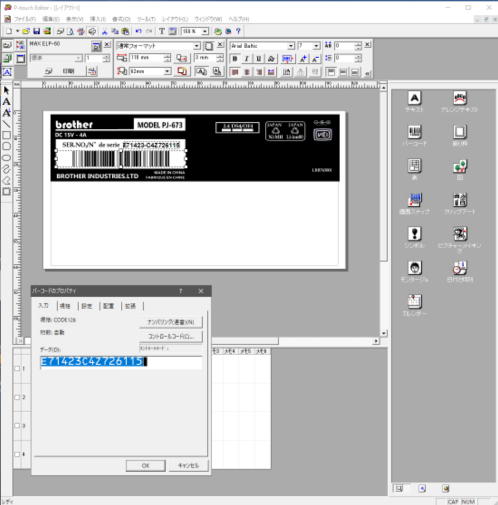Click the New layout icon
The height and width of the screenshot is (505, 498).
tap(9, 31)
